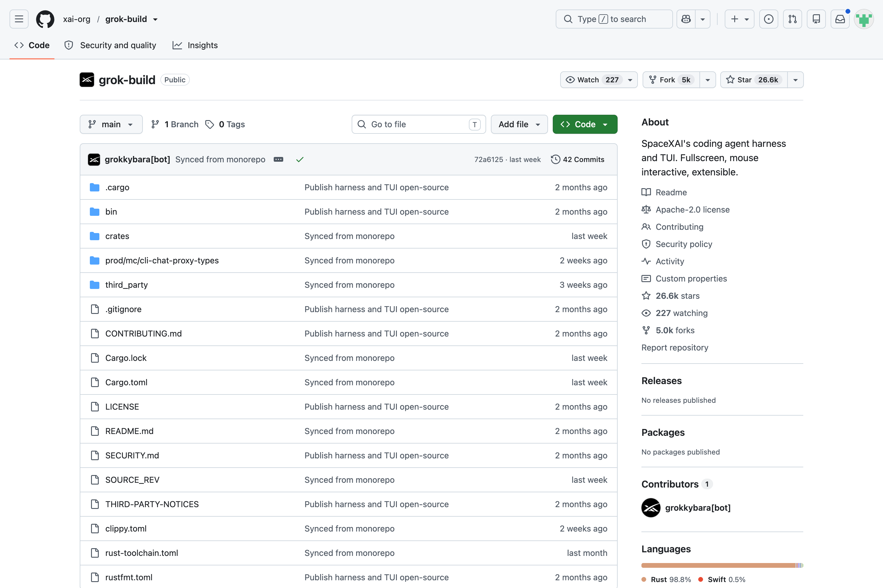Open the main branch selector dropdown
This screenshot has width=883, height=588.
point(111,124)
